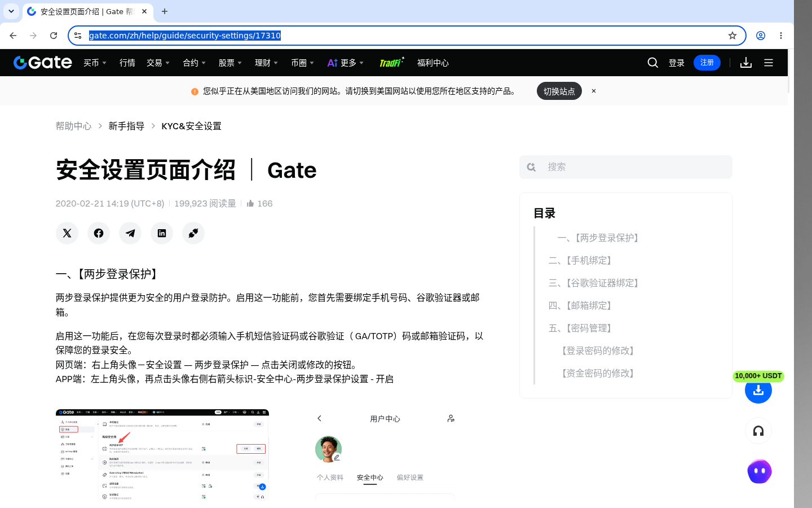Jump to 四、【邮箱绑定】 in contents
Screen dimensions: 812x508
(581, 305)
